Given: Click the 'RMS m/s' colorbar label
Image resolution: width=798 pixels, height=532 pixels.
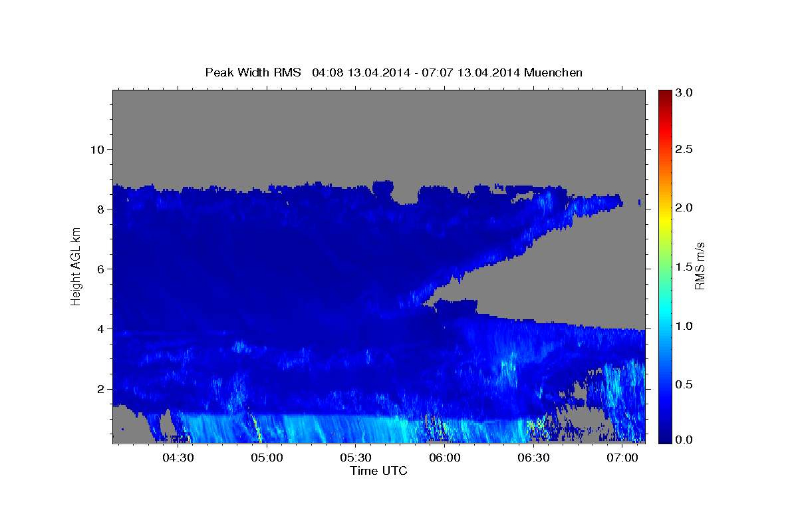Looking at the screenshot, I should (x=699, y=266).
